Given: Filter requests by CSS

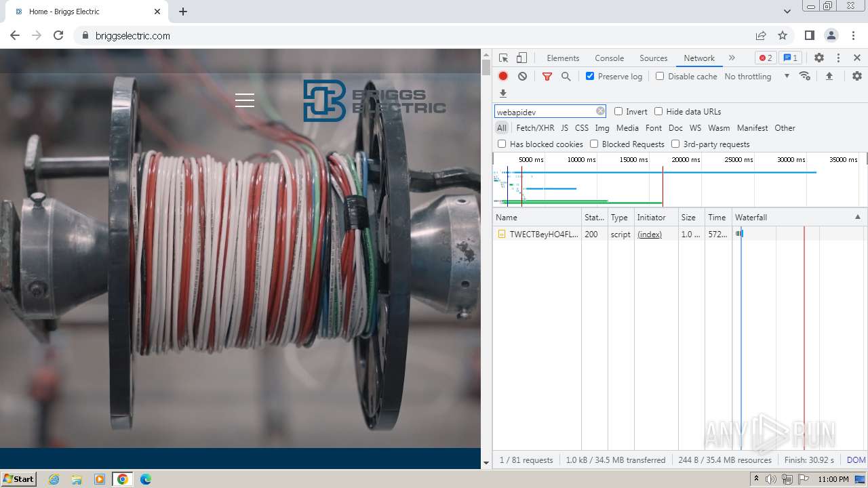Looking at the screenshot, I should pos(582,127).
